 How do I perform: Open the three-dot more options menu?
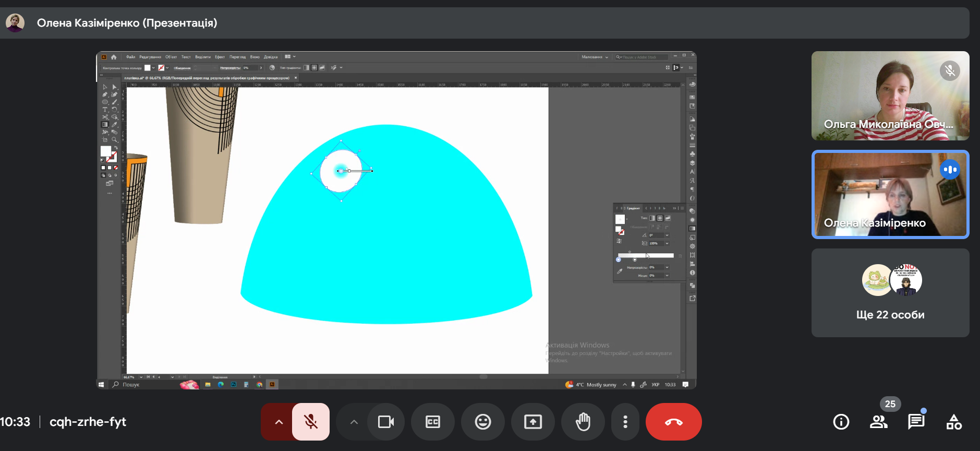click(625, 422)
